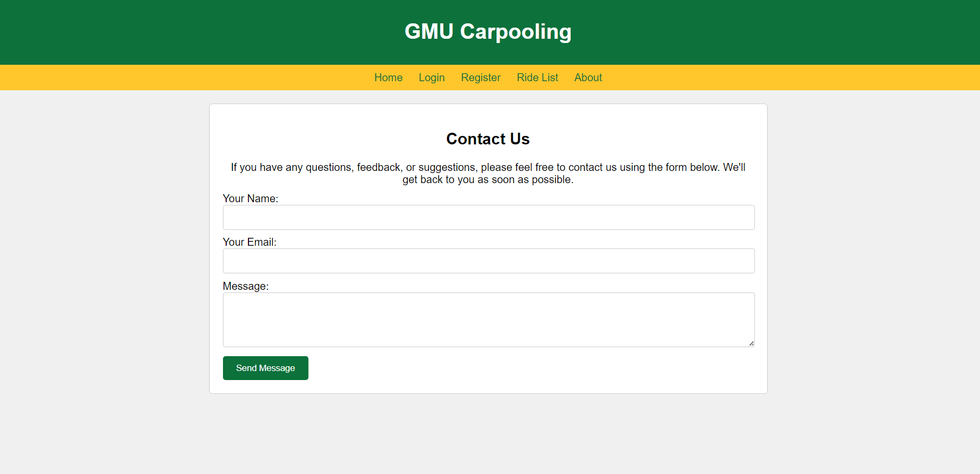The image size is (980, 474).
Task: Submit with the Send Message button
Action: 265,368
